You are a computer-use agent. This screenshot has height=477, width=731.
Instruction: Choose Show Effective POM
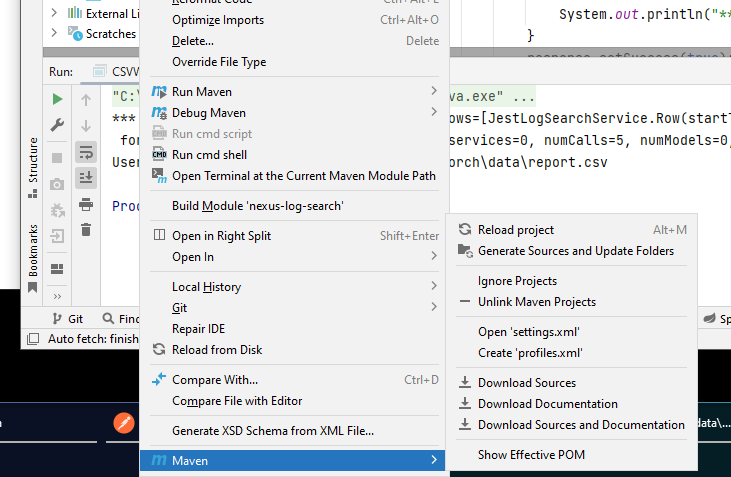pyautogui.click(x=531, y=455)
